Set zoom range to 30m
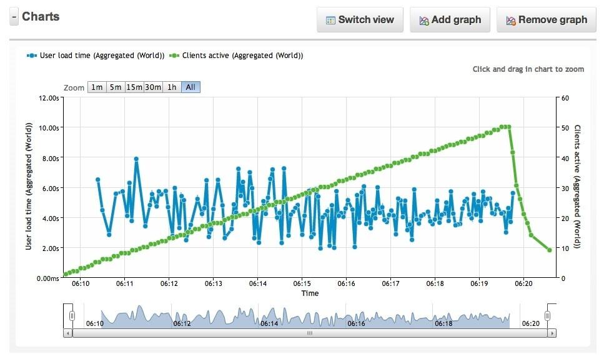Viewport: 604px width, 364px height. [153, 87]
